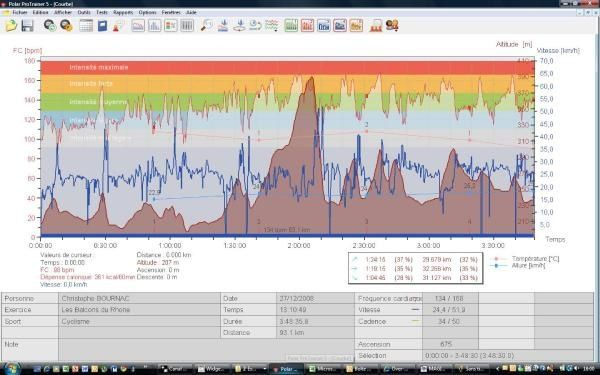
Task: Click the red bar chart toolbar icon
Action: click(307, 26)
